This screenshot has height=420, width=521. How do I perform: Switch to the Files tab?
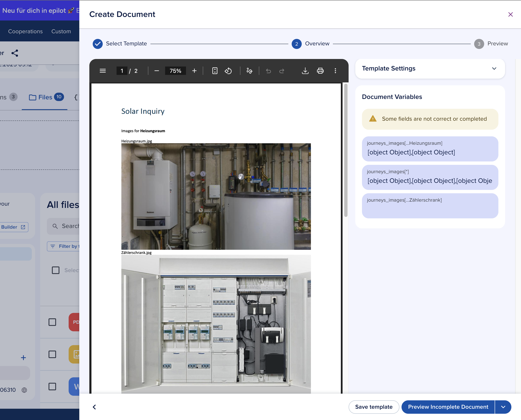tap(45, 97)
